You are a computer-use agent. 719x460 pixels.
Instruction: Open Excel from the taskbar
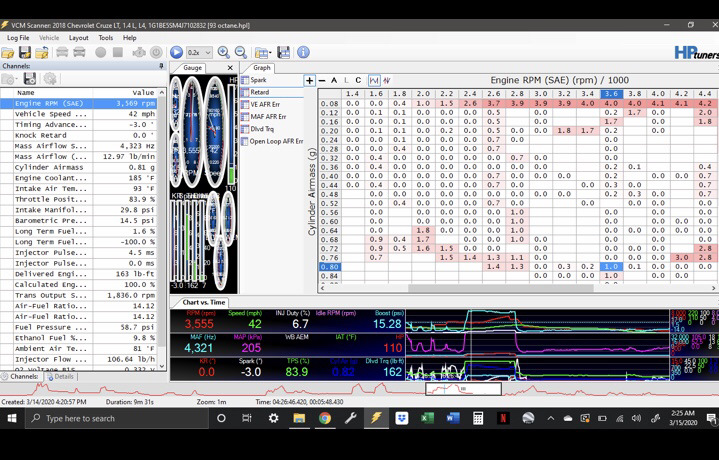pos(427,418)
